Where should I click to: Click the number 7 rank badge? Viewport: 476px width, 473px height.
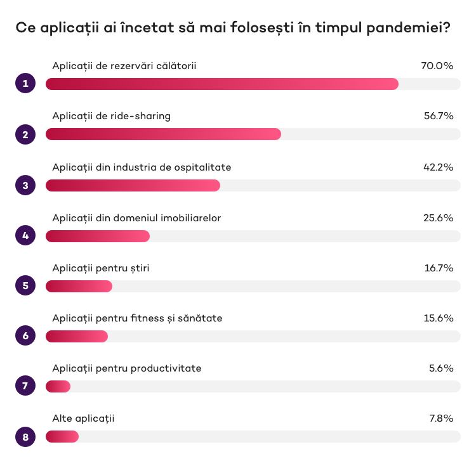pyautogui.click(x=25, y=386)
